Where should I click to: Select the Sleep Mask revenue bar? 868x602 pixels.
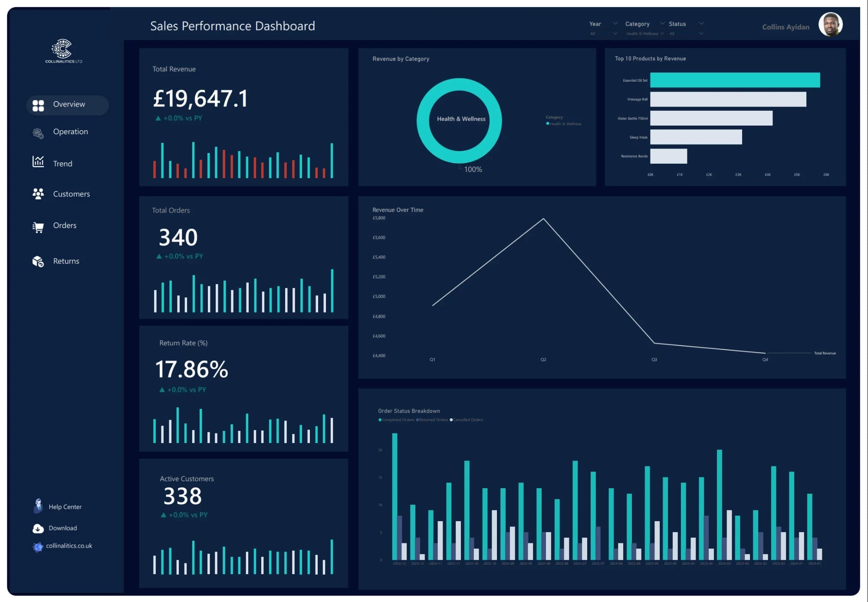point(696,137)
